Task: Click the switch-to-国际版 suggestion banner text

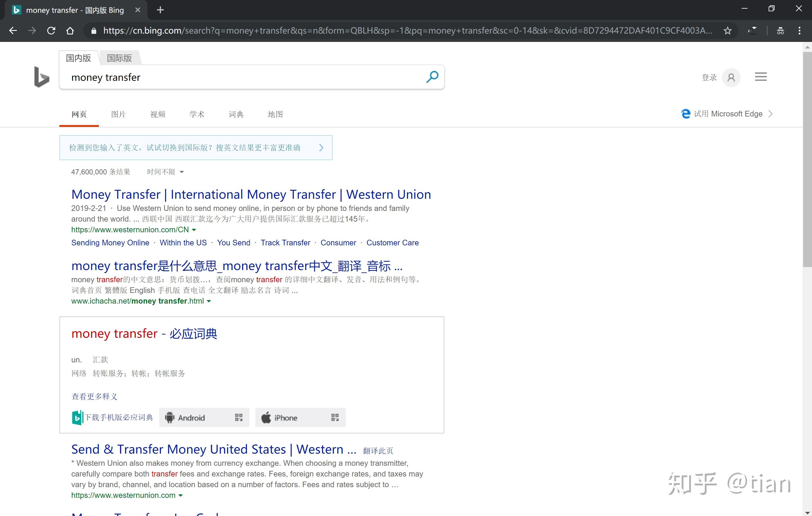Action: [184, 148]
